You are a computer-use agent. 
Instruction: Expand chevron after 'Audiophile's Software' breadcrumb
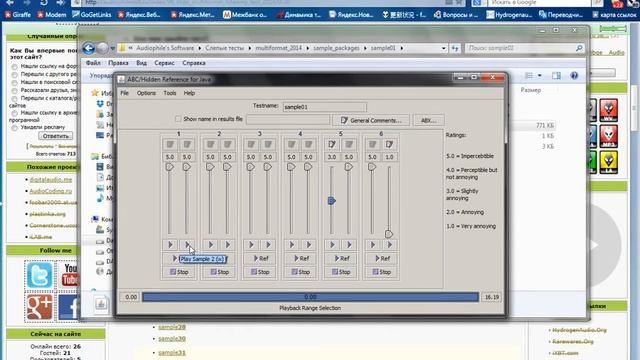click(200, 48)
